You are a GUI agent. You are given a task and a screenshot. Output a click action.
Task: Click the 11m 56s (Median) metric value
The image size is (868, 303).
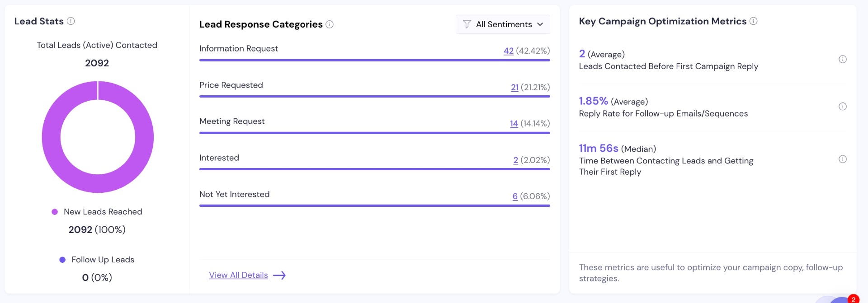[618, 149]
